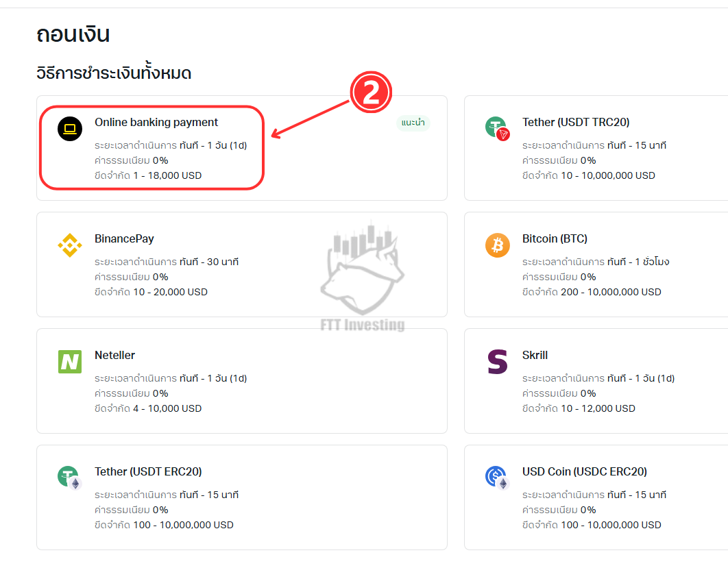
Task: Choose the Bitcoin (BTC) title
Action: click(x=555, y=238)
